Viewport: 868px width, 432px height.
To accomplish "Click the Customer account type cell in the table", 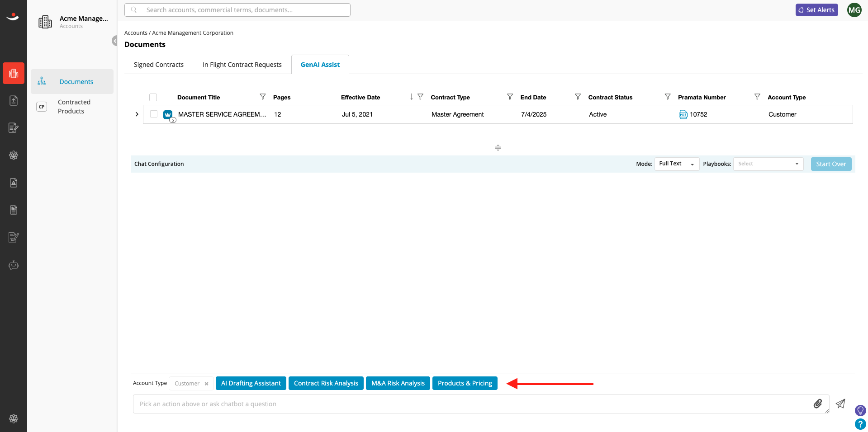I will [x=782, y=114].
